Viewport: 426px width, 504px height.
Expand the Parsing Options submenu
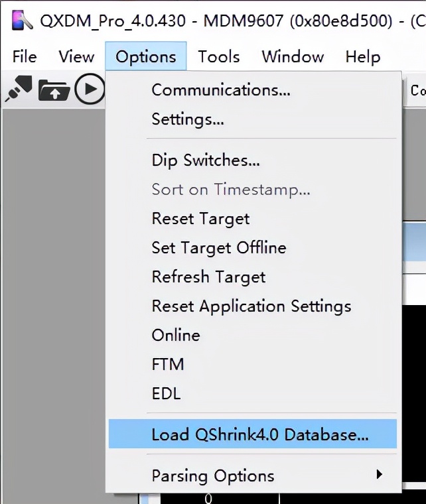pos(252,475)
